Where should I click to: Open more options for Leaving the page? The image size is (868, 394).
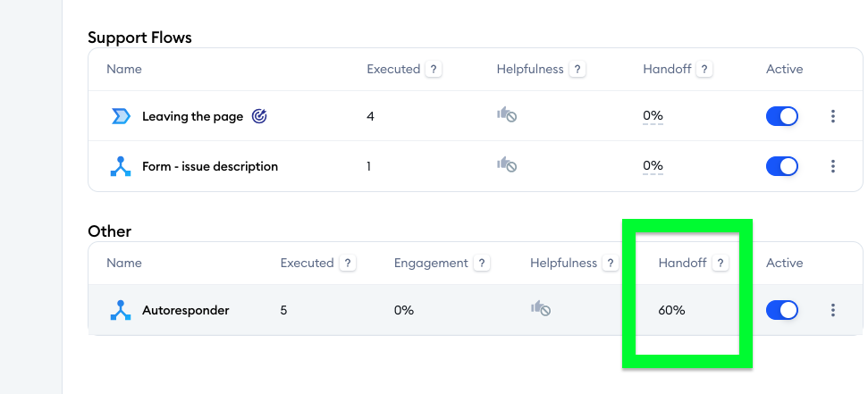832,116
